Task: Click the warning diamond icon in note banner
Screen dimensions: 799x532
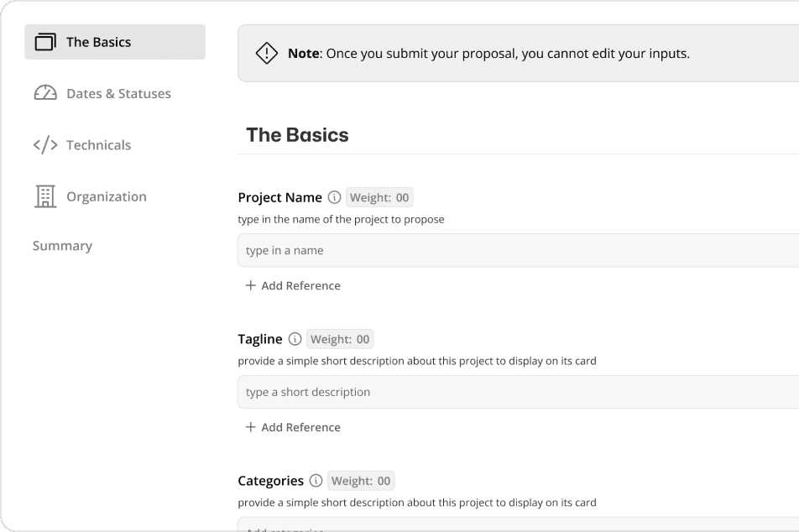Action: [267, 54]
